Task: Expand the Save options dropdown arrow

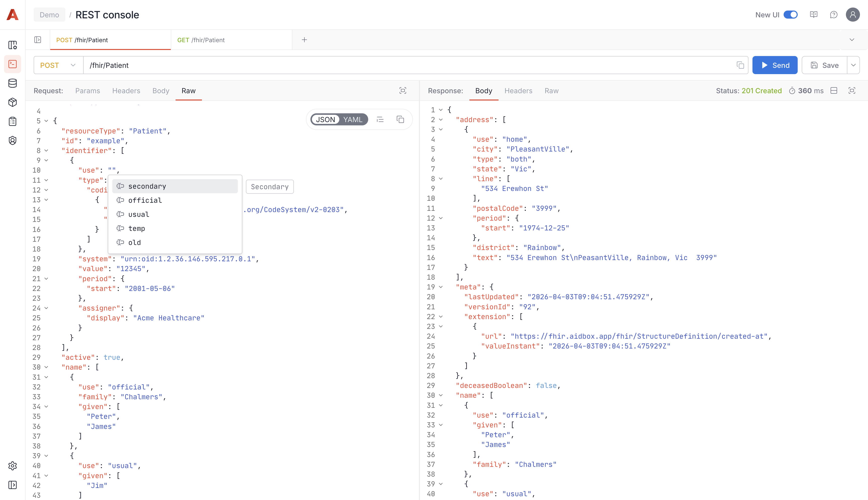Action: 853,65
